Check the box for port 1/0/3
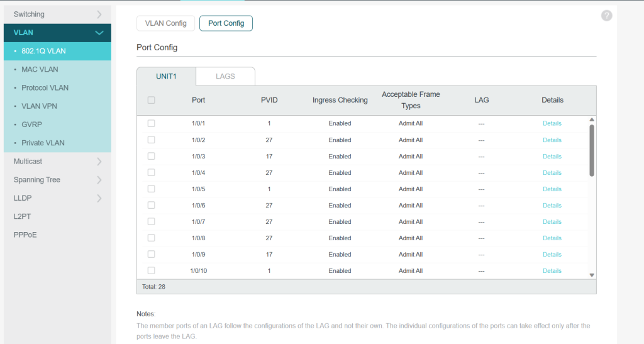This screenshot has width=644, height=344. coord(151,156)
